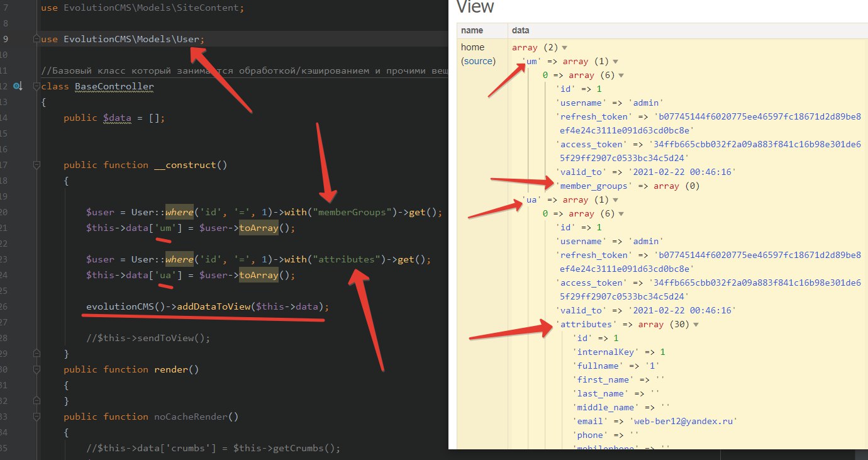Screen dimensions: 868x460
Task: Click the '$data' property declaration
Action: (x=114, y=118)
